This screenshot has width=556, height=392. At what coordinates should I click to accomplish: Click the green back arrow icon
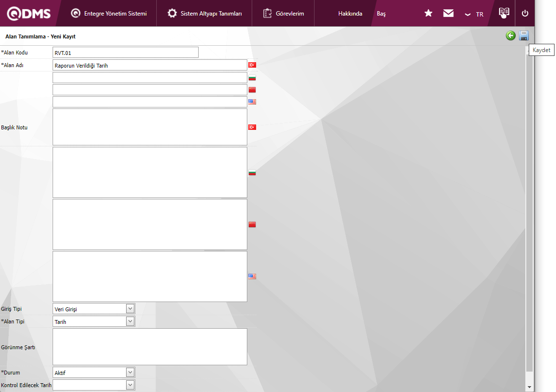tap(511, 36)
